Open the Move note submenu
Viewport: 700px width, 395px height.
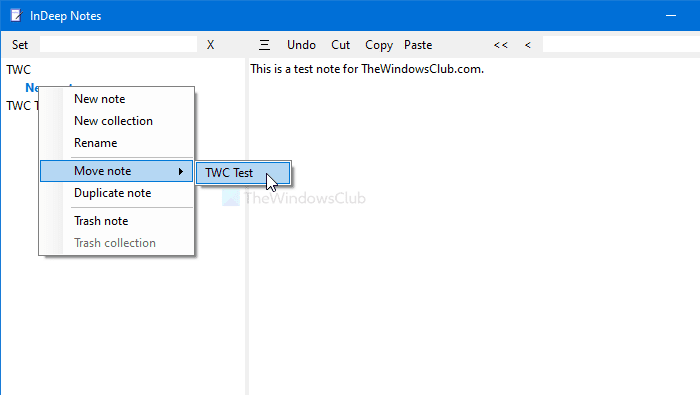tap(117, 171)
